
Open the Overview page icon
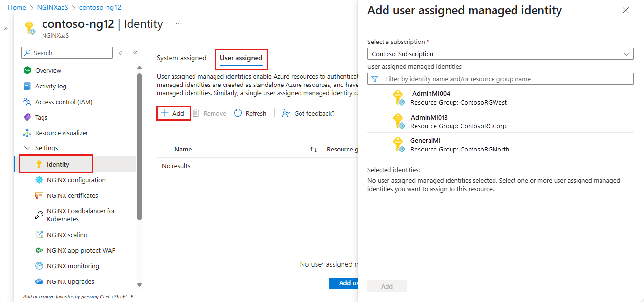(x=27, y=70)
